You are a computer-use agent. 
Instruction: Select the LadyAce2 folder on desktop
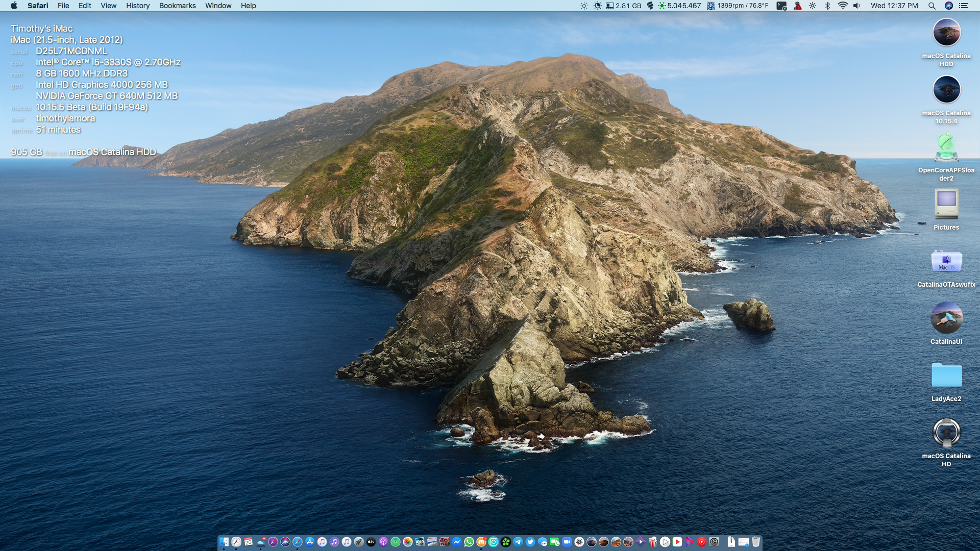pos(946,377)
